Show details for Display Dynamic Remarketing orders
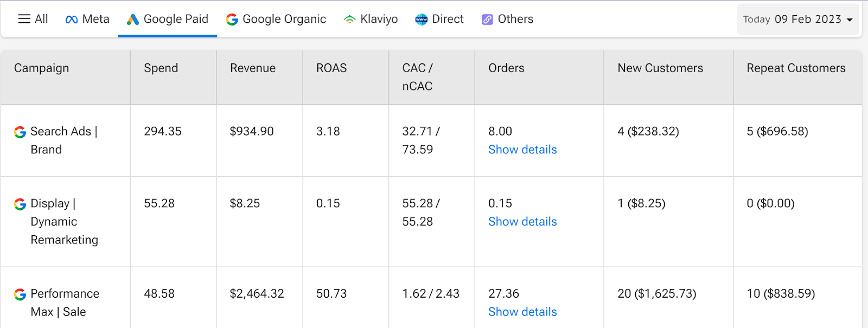The image size is (868, 328). pos(522,222)
